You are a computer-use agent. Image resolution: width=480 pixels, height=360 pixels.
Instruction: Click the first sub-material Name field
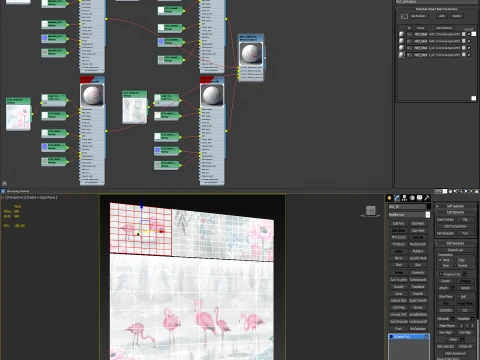click(x=420, y=34)
